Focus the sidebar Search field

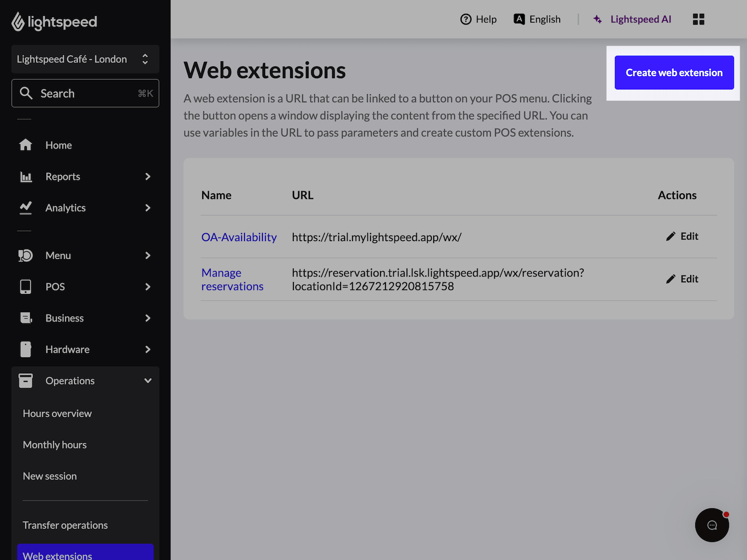click(x=85, y=93)
